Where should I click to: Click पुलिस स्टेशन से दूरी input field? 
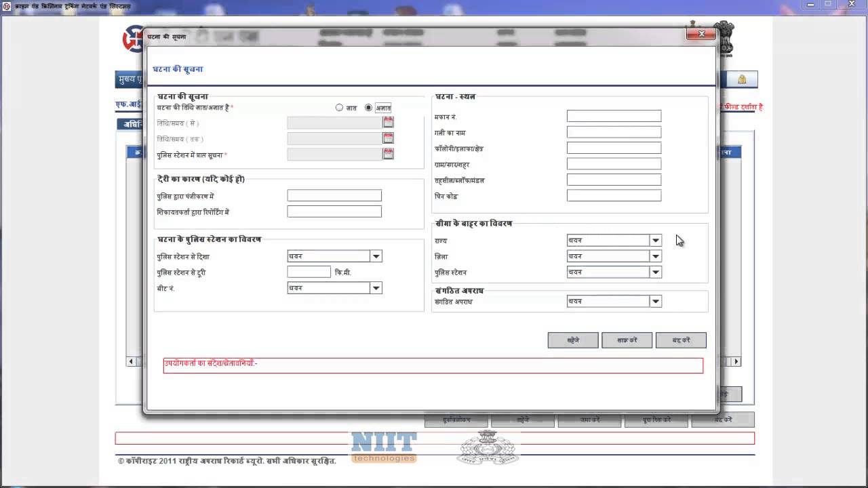(x=309, y=272)
